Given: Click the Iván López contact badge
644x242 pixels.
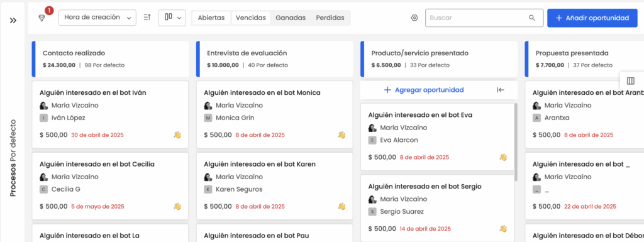Looking at the screenshot, I should click(x=43, y=118).
